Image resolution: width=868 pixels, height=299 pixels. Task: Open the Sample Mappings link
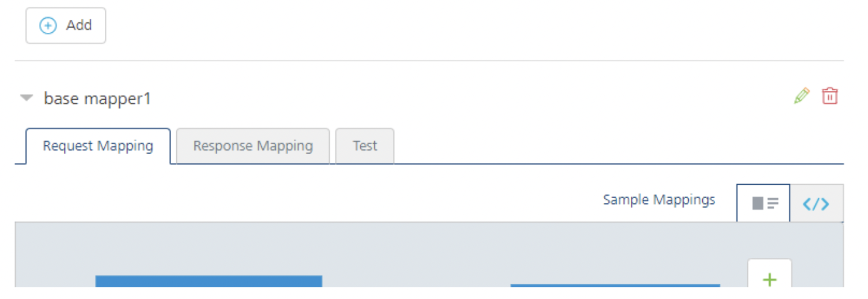(659, 200)
